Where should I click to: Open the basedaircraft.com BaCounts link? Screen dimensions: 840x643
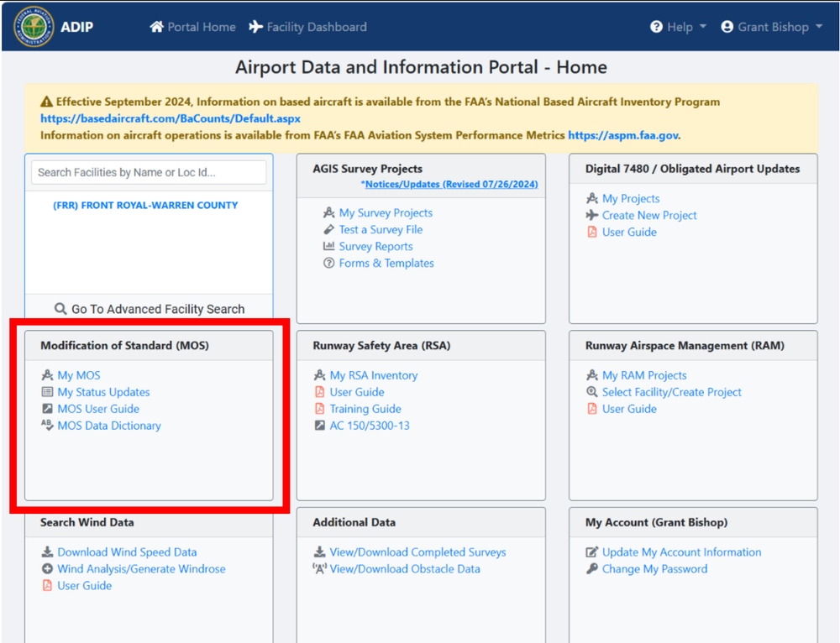pyautogui.click(x=171, y=118)
